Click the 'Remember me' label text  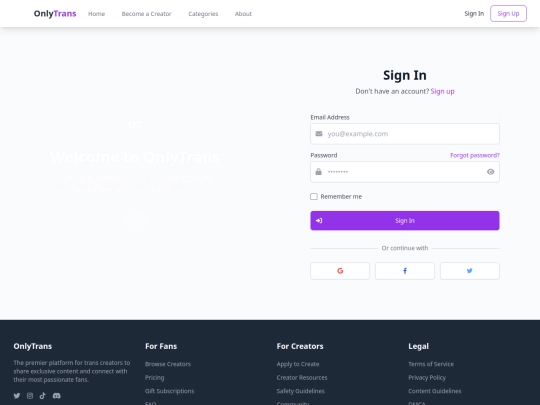pyautogui.click(x=341, y=196)
